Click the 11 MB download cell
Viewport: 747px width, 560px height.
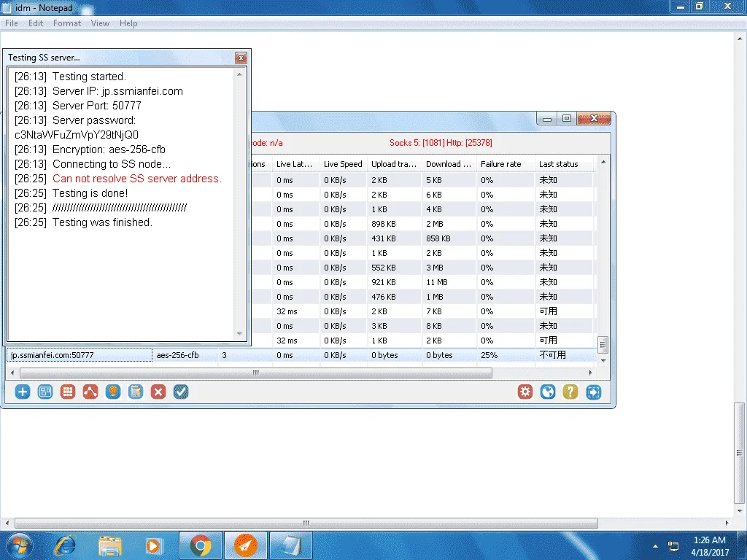pyautogui.click(x=437, y=282)
